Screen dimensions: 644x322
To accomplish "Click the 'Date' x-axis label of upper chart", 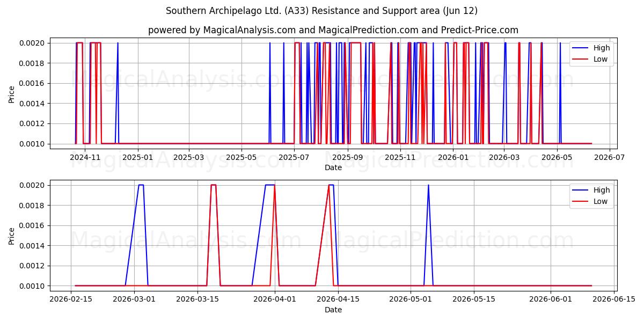I will (x=333, y=167).
